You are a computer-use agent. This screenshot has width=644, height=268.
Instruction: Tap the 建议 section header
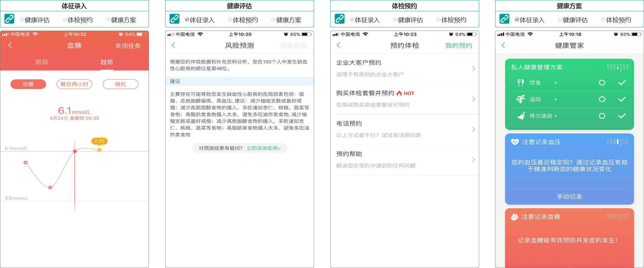click(x=239, y=81)
